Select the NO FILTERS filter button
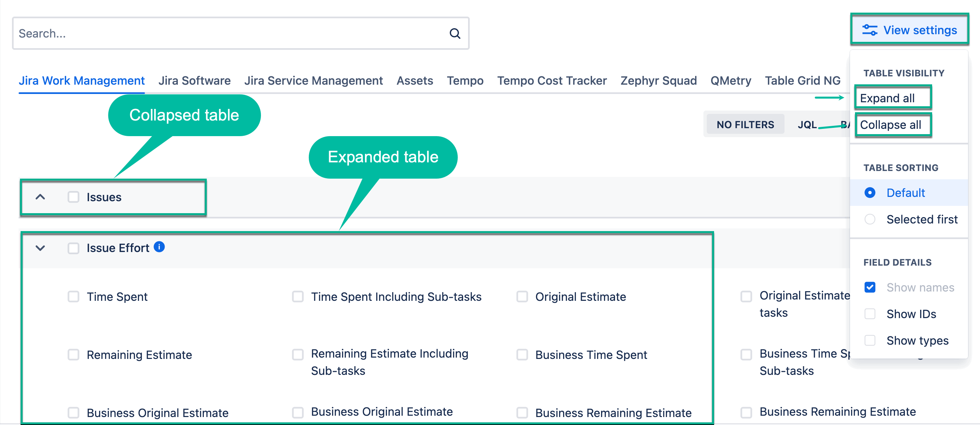 [745, 125]
